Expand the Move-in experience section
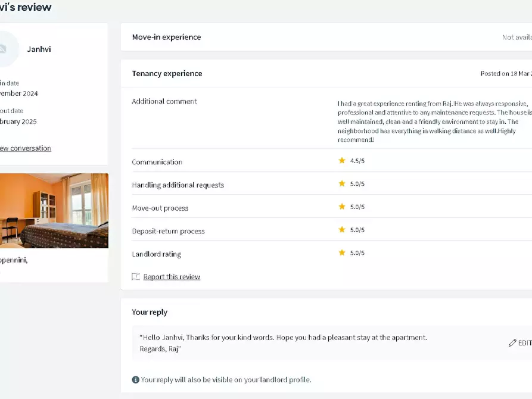 (x=166, y=37)
